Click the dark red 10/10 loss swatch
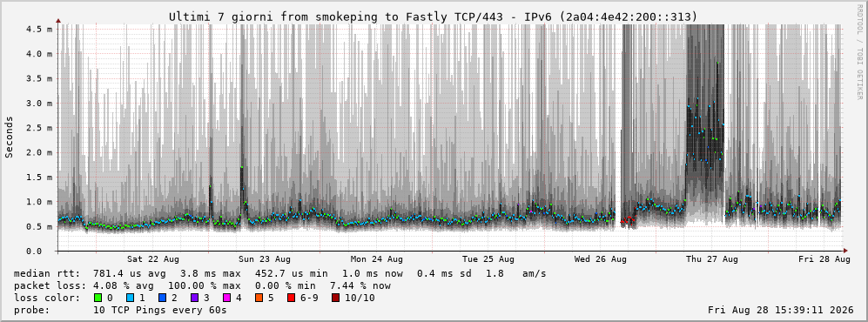 coord(335,299)
